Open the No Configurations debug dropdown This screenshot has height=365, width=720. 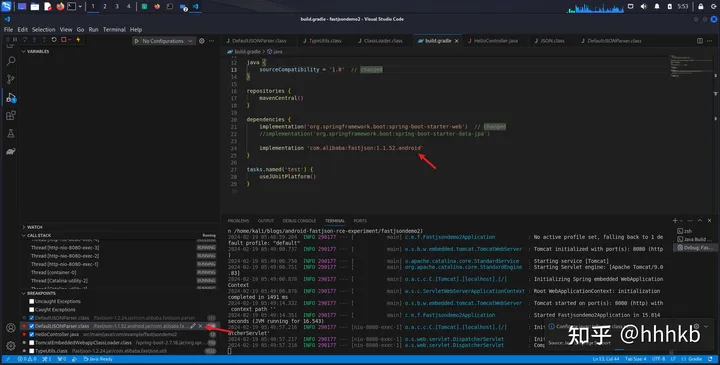[163, 41]
